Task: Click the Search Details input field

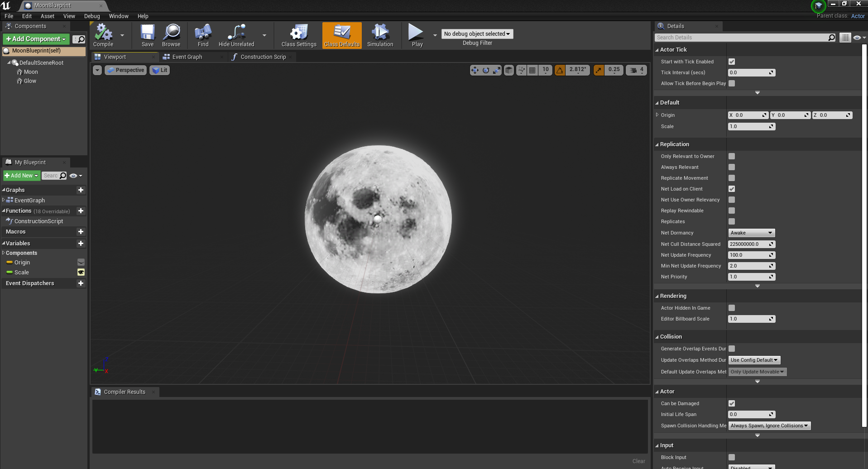Action: pos(742,38)
